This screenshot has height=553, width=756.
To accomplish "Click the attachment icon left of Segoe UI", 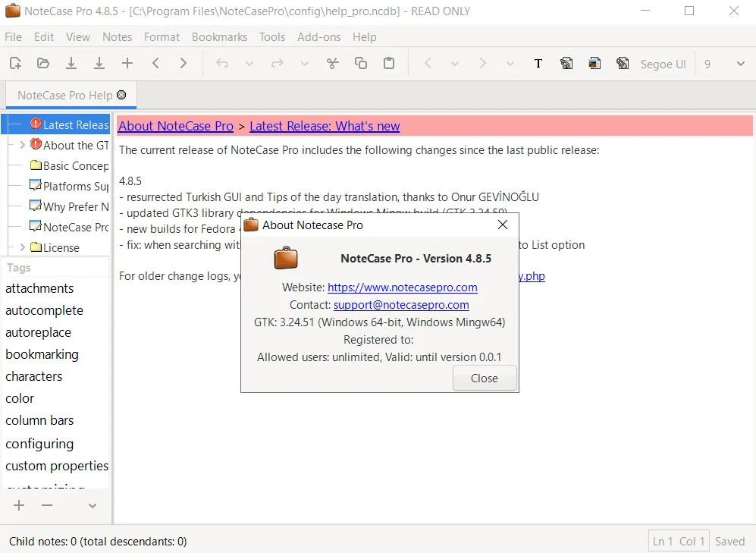I will coord(623,63).
